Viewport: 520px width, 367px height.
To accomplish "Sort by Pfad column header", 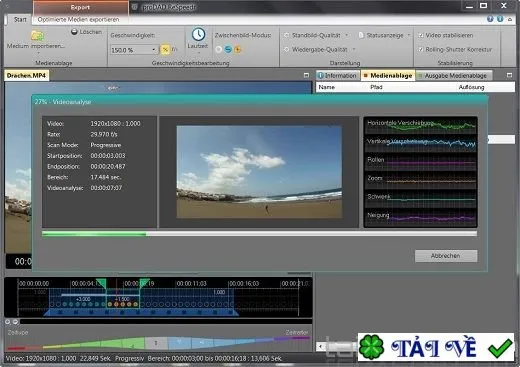I will point(376,87).
